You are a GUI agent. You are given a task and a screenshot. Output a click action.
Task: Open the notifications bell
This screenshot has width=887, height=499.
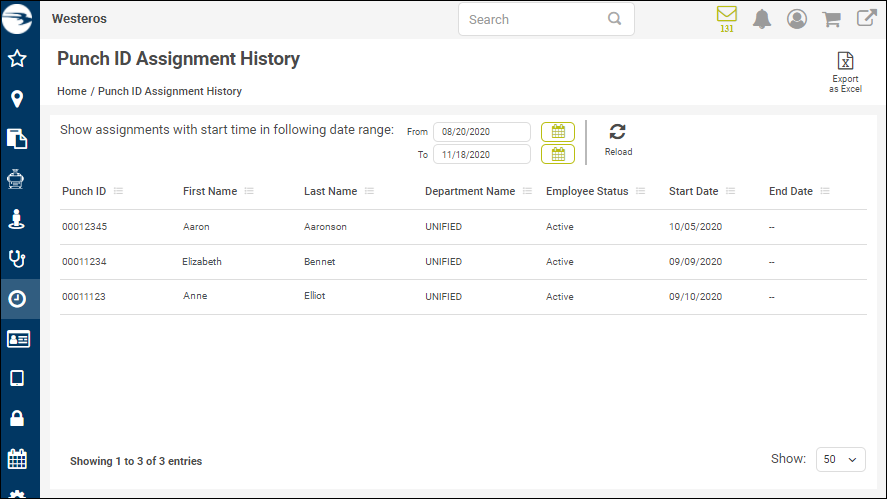click(x=762, y=19)
